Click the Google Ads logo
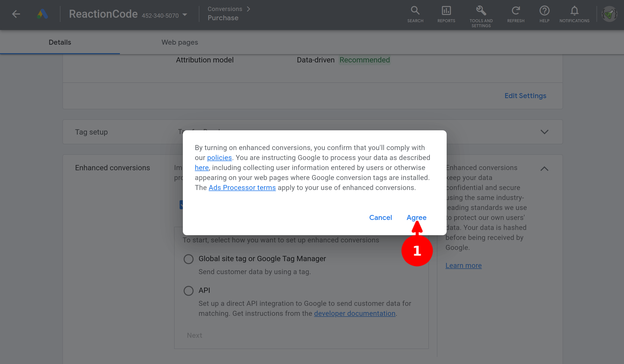 42,14
